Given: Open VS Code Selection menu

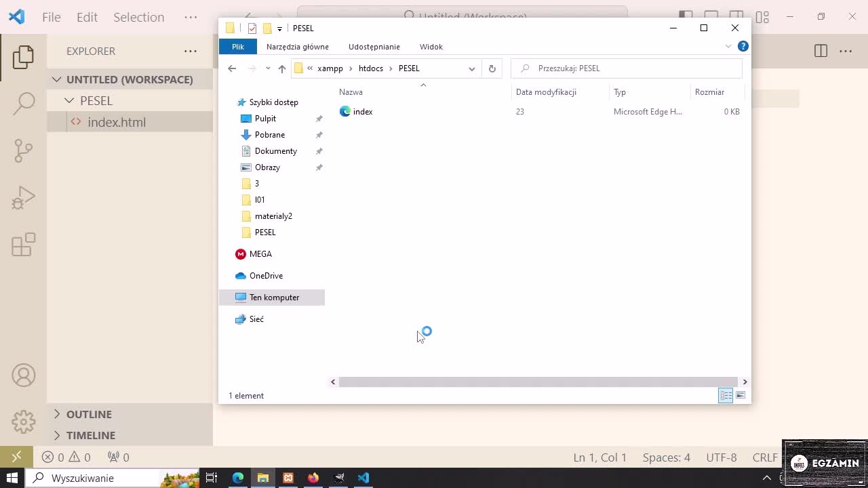Looking at the screenshot, I should (x=138, y=17).
